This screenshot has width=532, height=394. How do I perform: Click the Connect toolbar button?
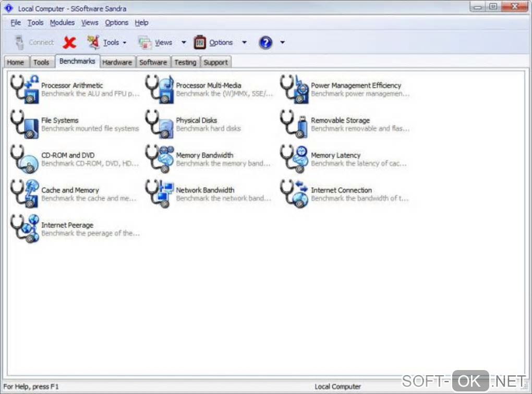coord(34,43)
